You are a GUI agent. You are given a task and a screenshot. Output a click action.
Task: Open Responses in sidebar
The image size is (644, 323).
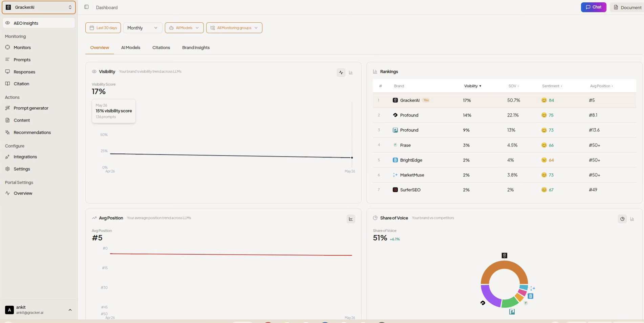coord(24,72)
